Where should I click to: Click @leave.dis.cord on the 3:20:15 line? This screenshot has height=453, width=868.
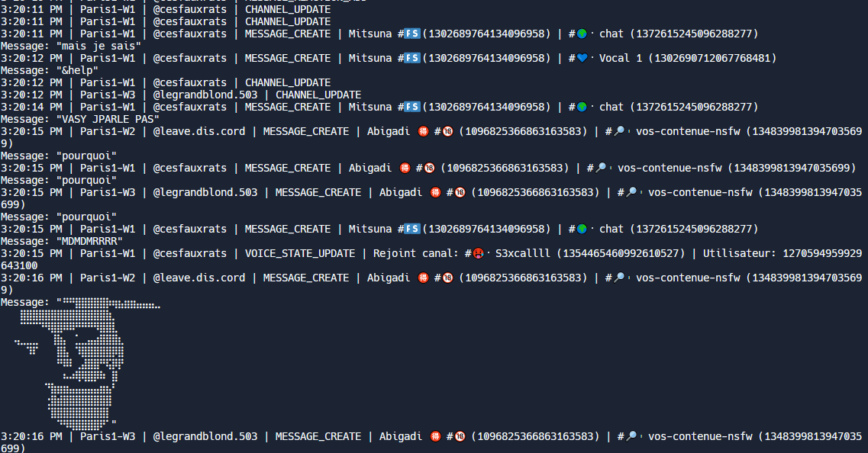coord(199,132)
